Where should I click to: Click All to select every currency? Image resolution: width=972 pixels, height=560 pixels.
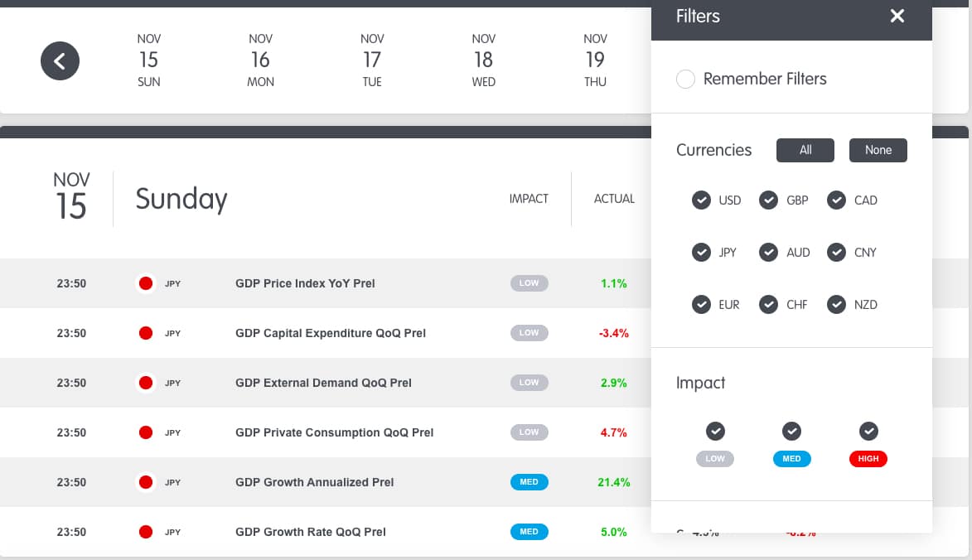[x=805, y=150]
